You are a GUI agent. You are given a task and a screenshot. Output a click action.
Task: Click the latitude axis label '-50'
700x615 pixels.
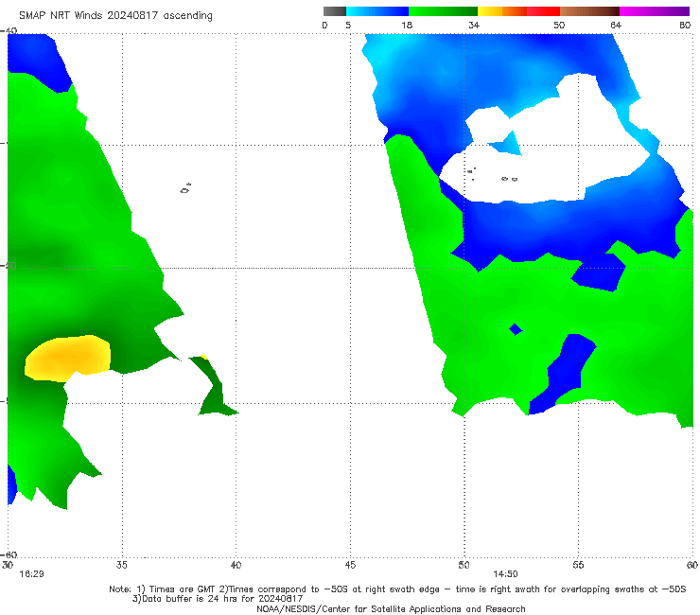click(x=9, y=265)
